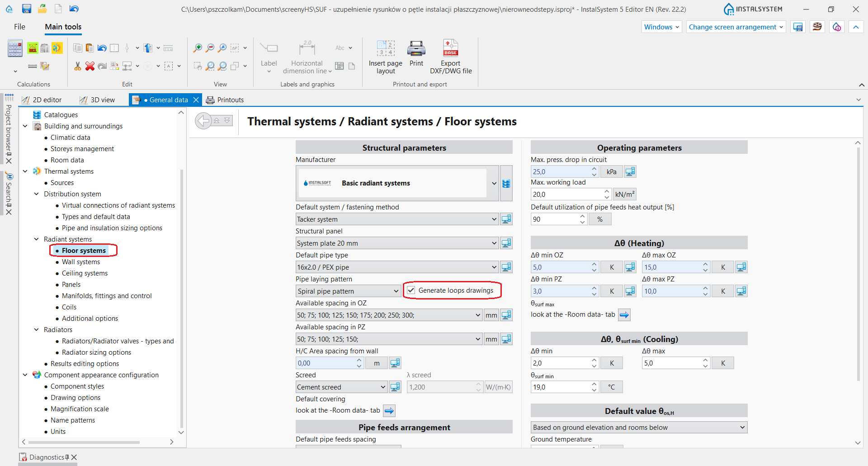
Task: Uncheck the Generate loops drawings checkbox
Action: [411, 290]
